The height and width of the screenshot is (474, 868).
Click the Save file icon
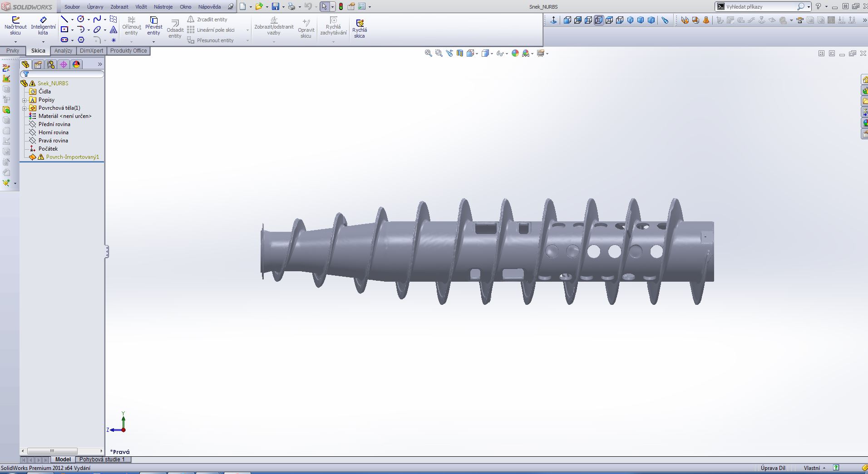pyautogui.click(x=275, y=7)
